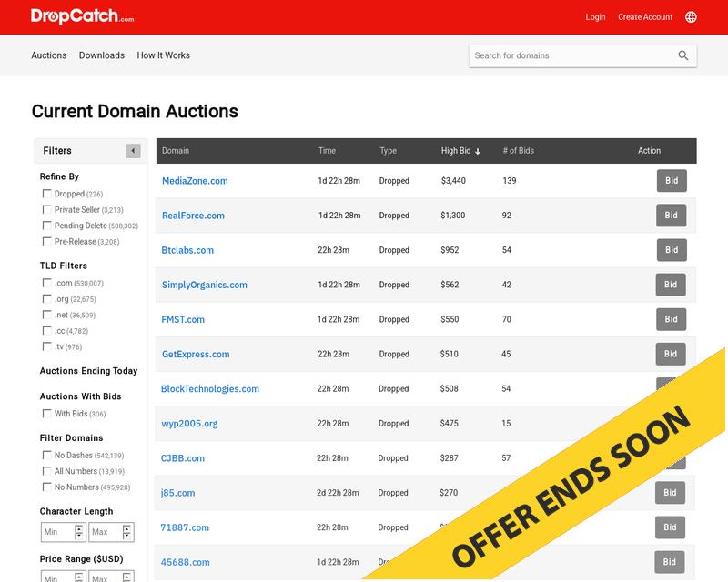Viewport: 728px width, 582px height.
Task: Open SimplyOrganics.com auction
Action: 204,285
